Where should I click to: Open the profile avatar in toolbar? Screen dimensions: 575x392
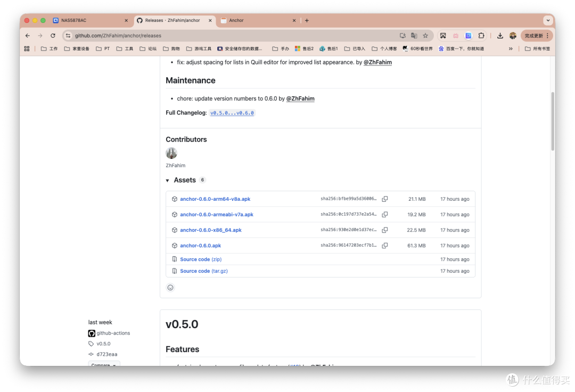(x=513, y=36)
